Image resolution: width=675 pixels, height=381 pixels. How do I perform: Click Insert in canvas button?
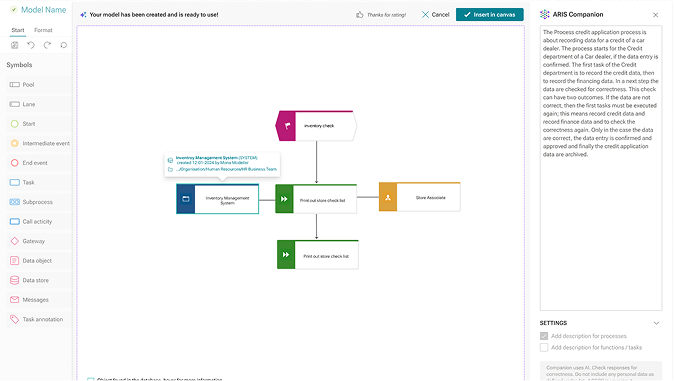pyautogui.click(x=490, y=15)
